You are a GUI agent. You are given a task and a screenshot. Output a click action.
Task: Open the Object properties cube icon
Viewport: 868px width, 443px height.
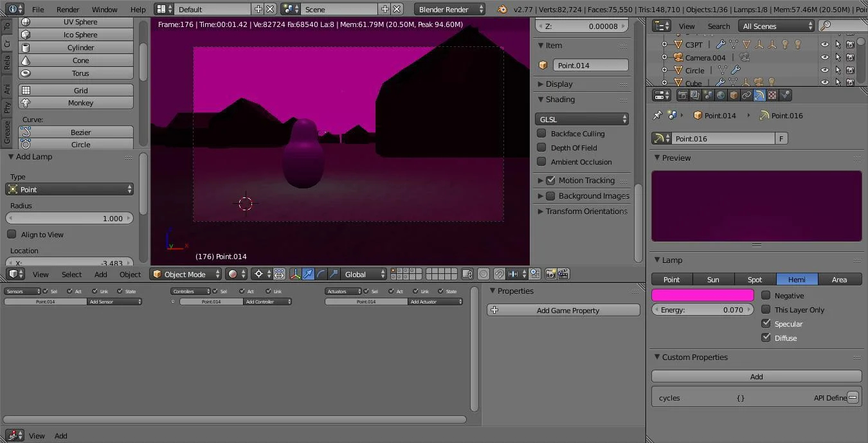tap(734, 95)
